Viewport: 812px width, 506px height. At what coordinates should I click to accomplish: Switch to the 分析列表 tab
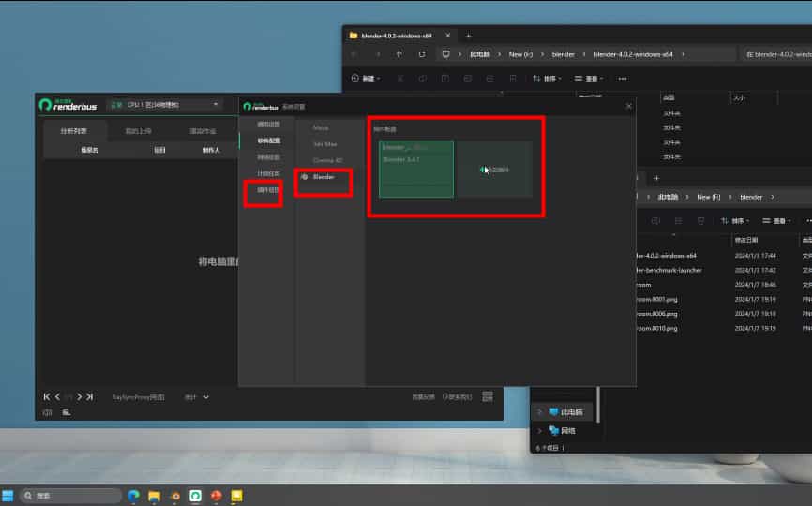click(74, 131)
